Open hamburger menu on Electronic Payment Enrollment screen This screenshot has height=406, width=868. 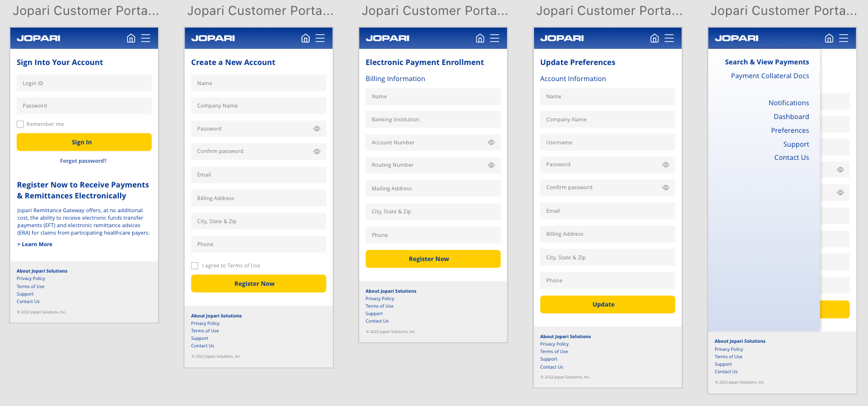tap(495, 38)
